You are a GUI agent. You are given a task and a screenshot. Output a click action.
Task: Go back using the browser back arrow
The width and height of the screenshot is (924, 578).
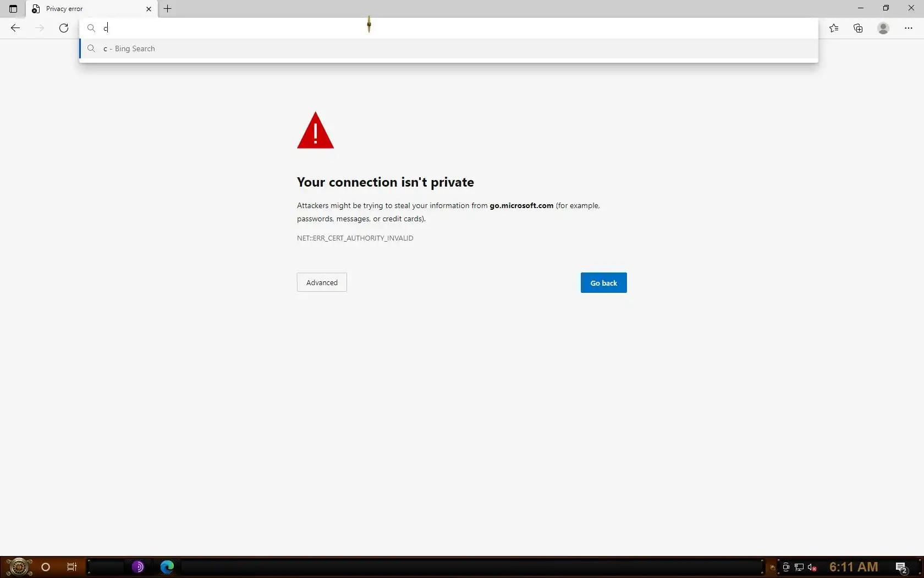tap(15, 28)
